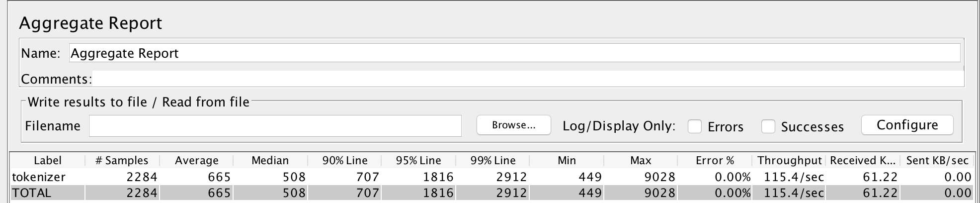Open the Configure settings button

click(907, 125)
